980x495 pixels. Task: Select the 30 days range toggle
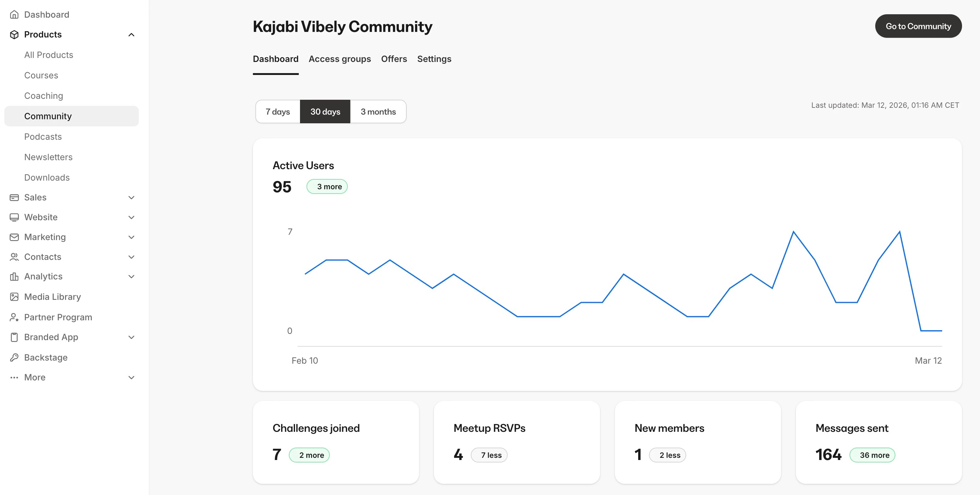click(325, 112)
